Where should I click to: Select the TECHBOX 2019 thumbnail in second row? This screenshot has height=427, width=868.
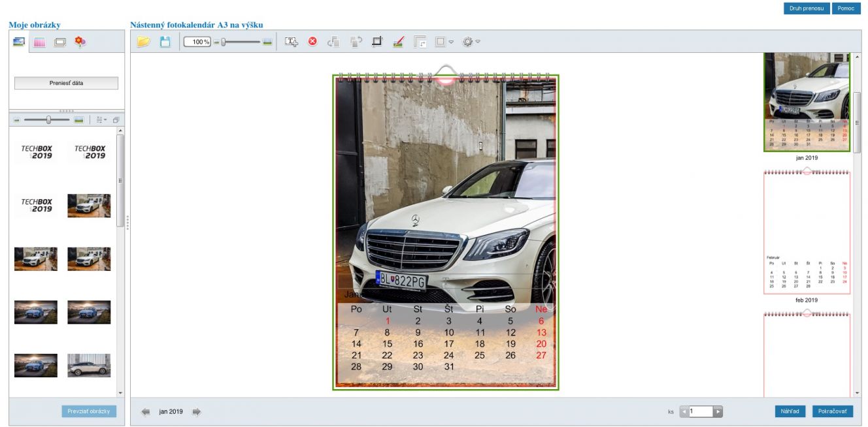(36, 206)
